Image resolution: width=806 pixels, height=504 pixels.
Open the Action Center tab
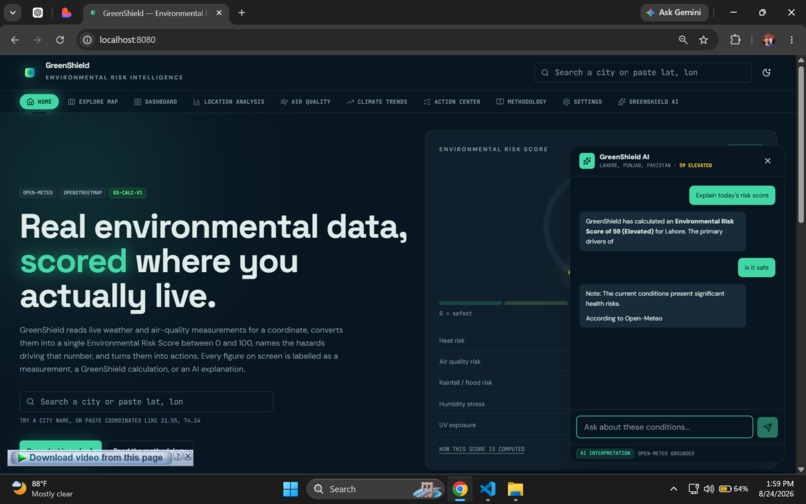452,102
